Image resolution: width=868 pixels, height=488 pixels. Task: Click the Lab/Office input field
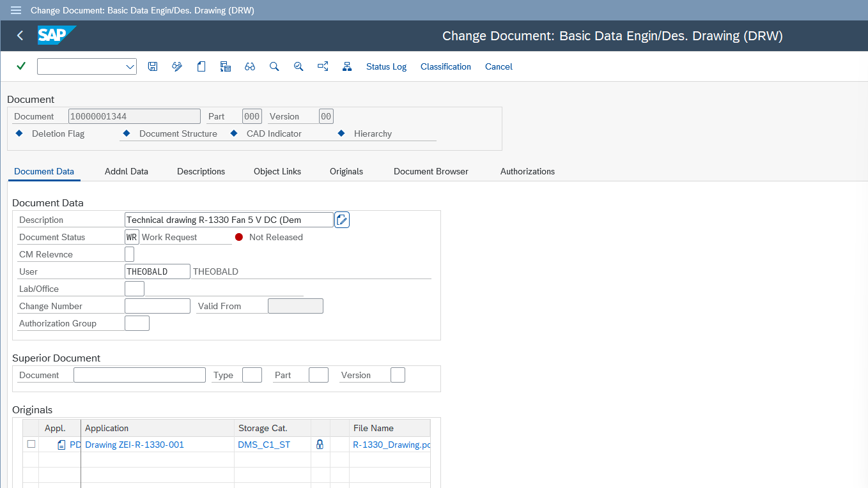[x=134, y=289]
